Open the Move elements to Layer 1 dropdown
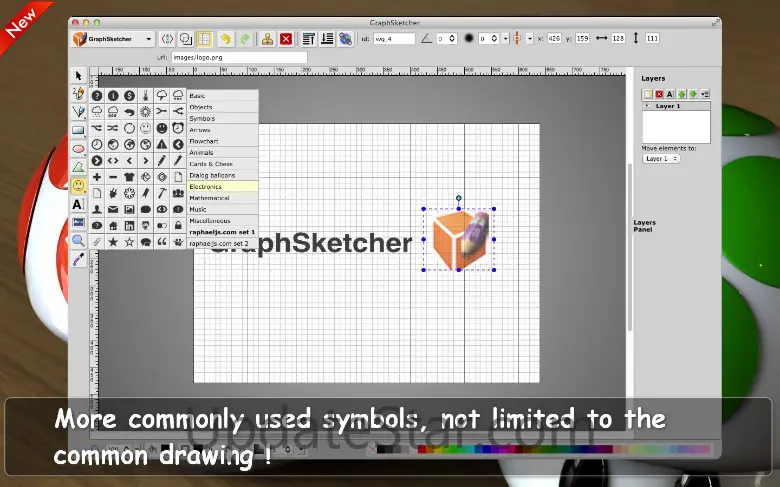The width and height of the screenshot is (780, 487). (x=660, y=158)
